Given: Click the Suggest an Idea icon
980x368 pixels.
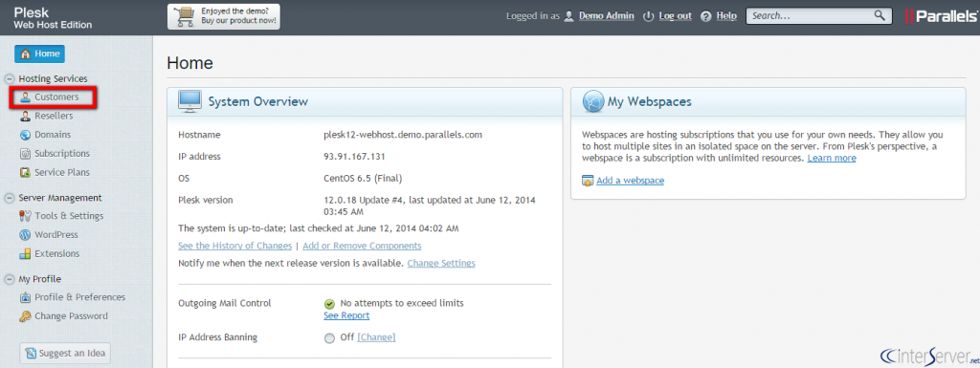Looking at the screenshot, I should (x=31, y=354).
